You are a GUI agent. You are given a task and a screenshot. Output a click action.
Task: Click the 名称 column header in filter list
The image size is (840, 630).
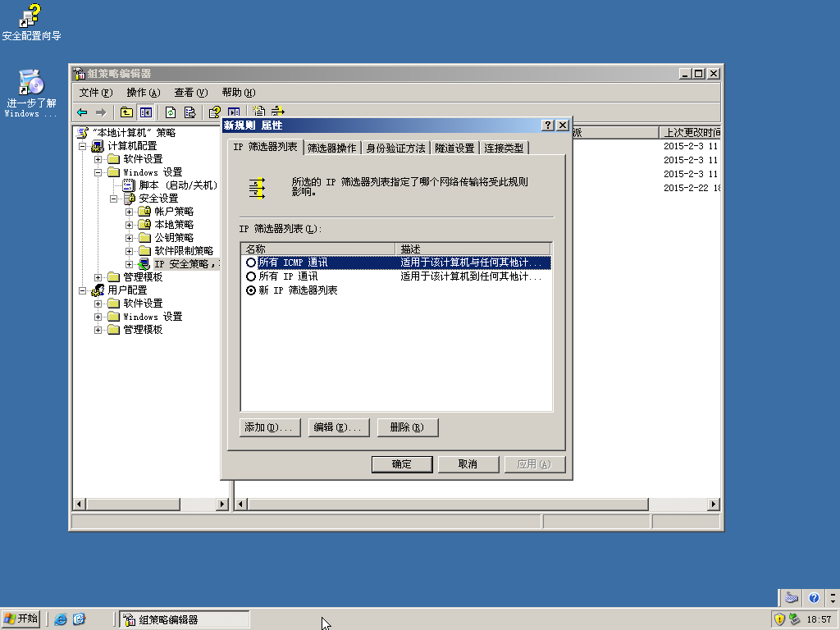(x=318, y=249)
